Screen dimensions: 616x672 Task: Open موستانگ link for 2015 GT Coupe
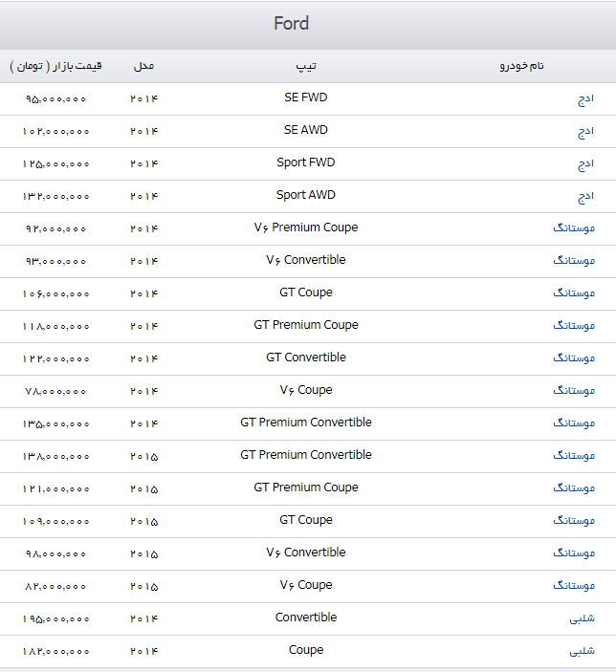[x=574, y=520]
